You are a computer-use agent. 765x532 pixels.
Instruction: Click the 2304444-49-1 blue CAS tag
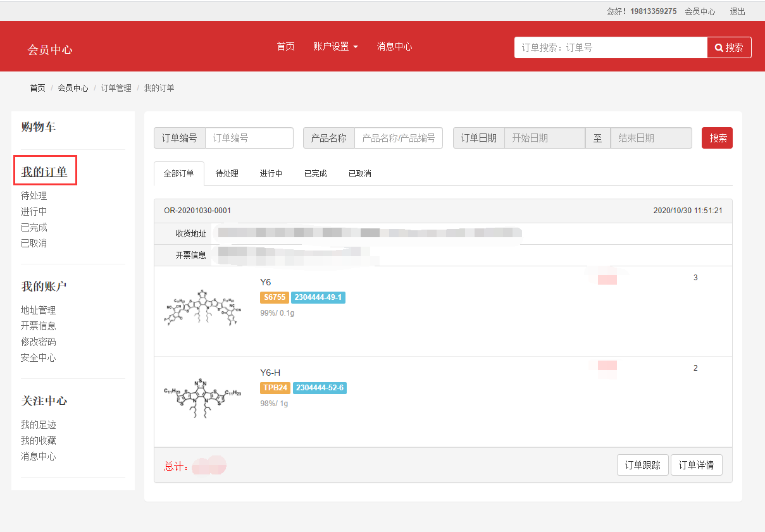[318, 297]
